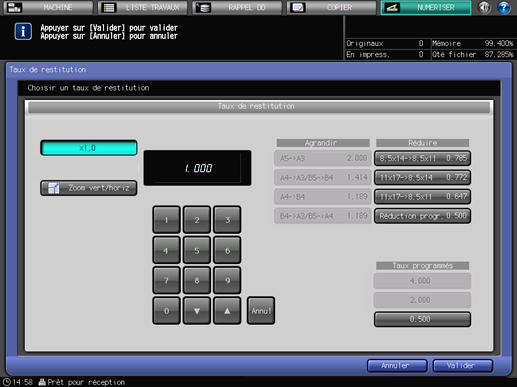The height and width of the screenshot is (387, 517).
Task: Clear entry with the Annul key
Action: click(x=261, y=311)
